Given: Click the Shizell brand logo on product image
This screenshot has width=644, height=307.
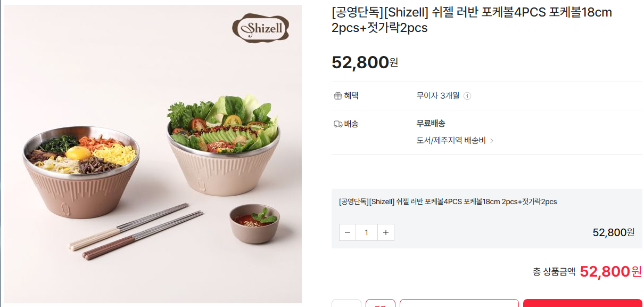Looking at the screenshot, I should 261,28.
